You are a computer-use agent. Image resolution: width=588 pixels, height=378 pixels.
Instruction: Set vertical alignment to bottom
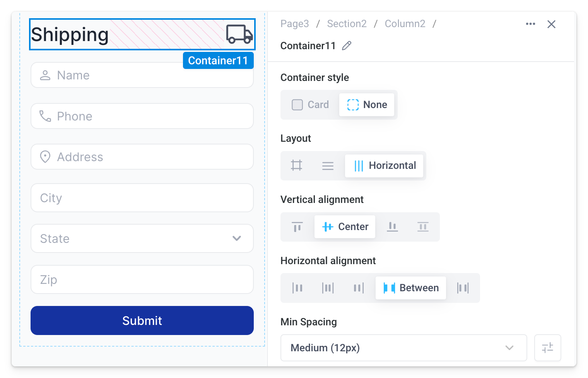(x=392, y=227)
